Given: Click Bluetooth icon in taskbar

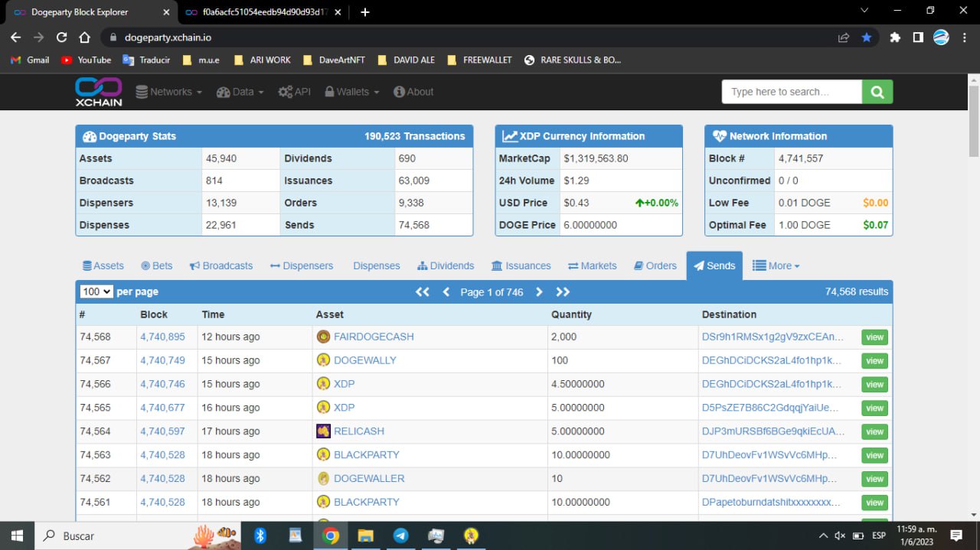Looking at the screenshot, I should click(260, 535).
